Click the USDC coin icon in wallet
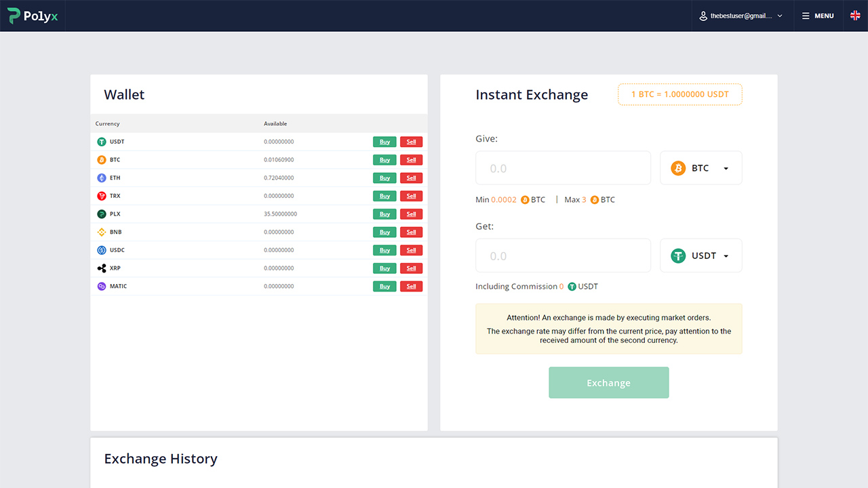 102,250
